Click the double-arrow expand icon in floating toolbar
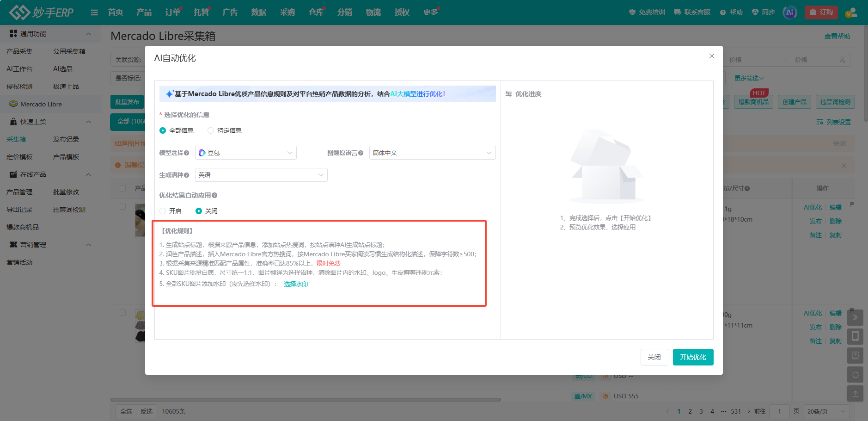Screen dimensions: 868x421 [x=855, y=317]
